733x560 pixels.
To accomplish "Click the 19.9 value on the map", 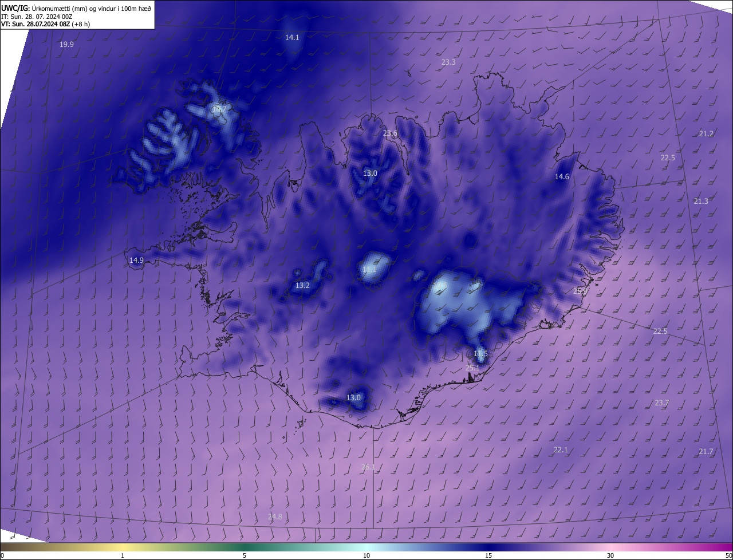I will pos(66,44).
